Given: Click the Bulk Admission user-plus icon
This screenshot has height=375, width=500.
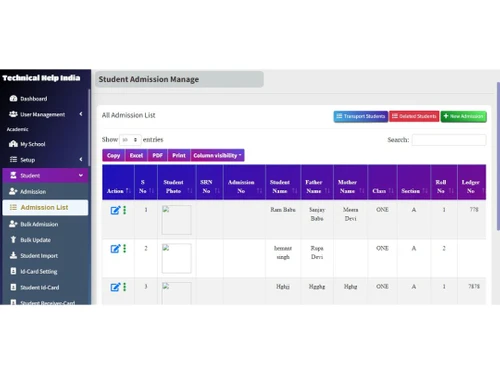Looking at the screenshot, I should click(x=13, y=224).
